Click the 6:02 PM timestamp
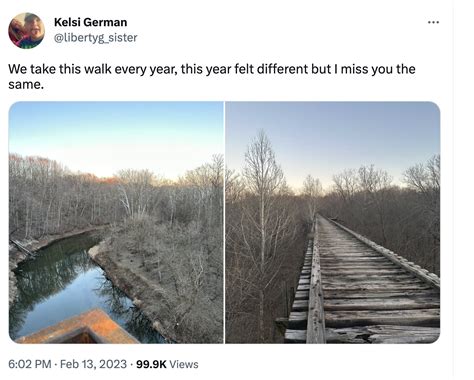The height and width of the screenshot is (380, 474). tap(30, 364)
